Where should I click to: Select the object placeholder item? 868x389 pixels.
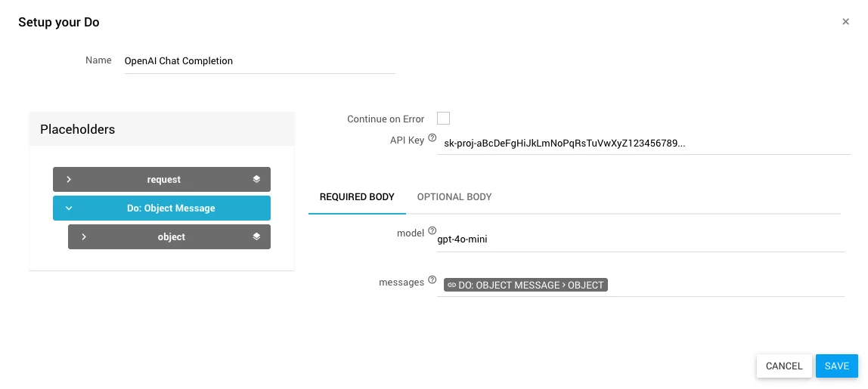point(171,236)
